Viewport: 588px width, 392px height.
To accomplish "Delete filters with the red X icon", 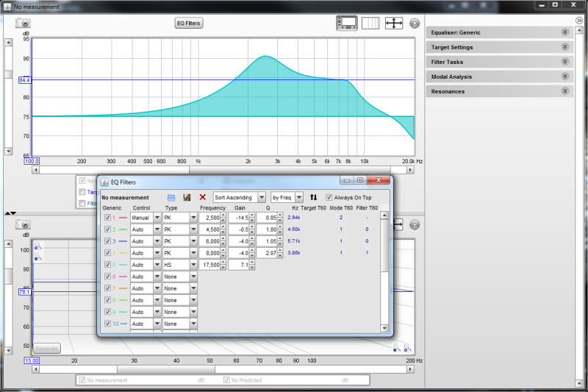I will [x=203, y=197].
